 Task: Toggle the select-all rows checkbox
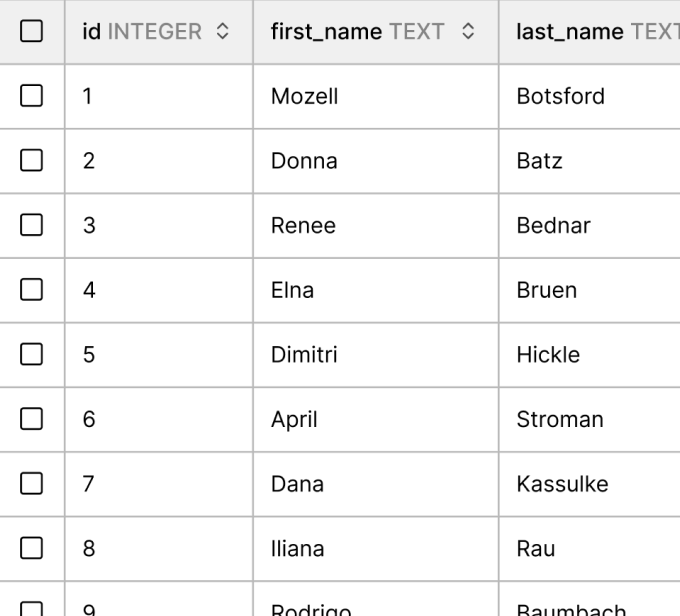(32, 32)
